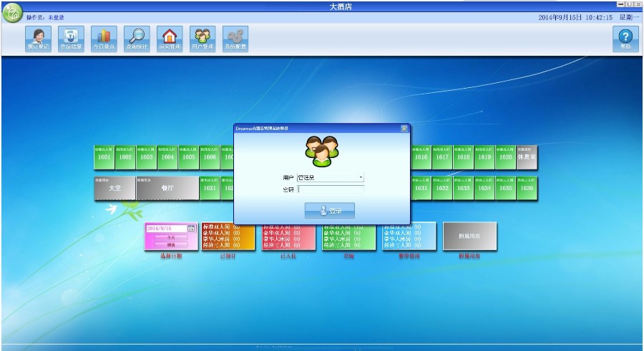Viewport: 644px width, 351px height.
Task: Select room 1601 tile
Action: (x=104, y=157)
